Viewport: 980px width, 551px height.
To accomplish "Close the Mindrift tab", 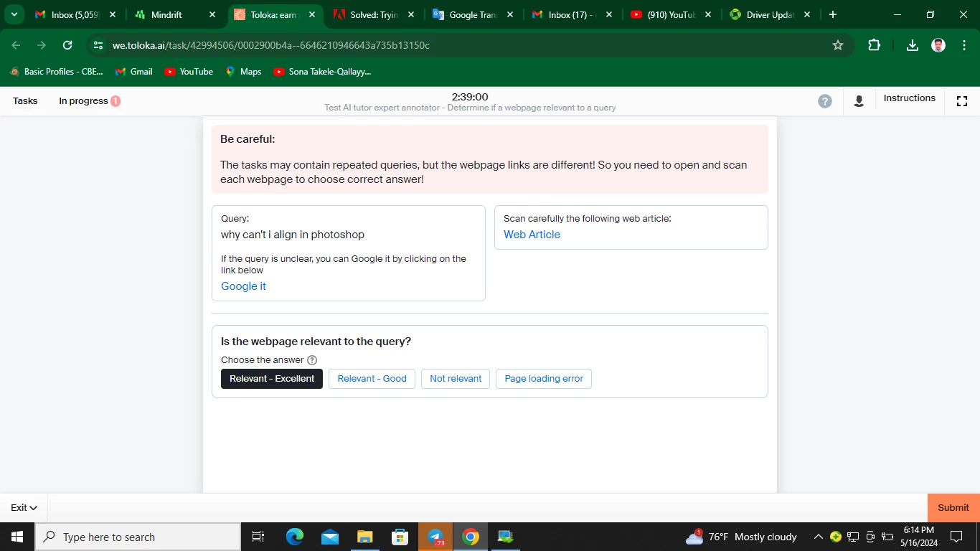I will point(212,14).
